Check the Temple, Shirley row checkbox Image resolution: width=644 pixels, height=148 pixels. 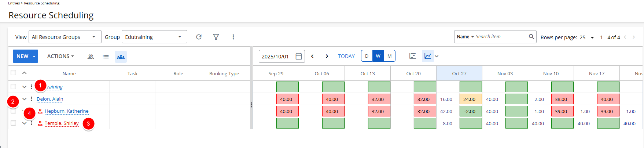(x=14, y=123)
